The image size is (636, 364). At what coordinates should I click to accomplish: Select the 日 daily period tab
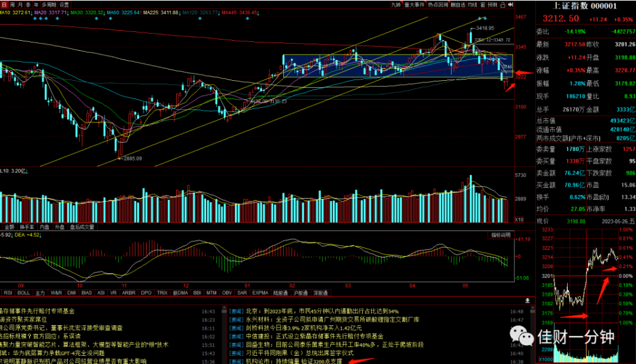coord(4,4)
